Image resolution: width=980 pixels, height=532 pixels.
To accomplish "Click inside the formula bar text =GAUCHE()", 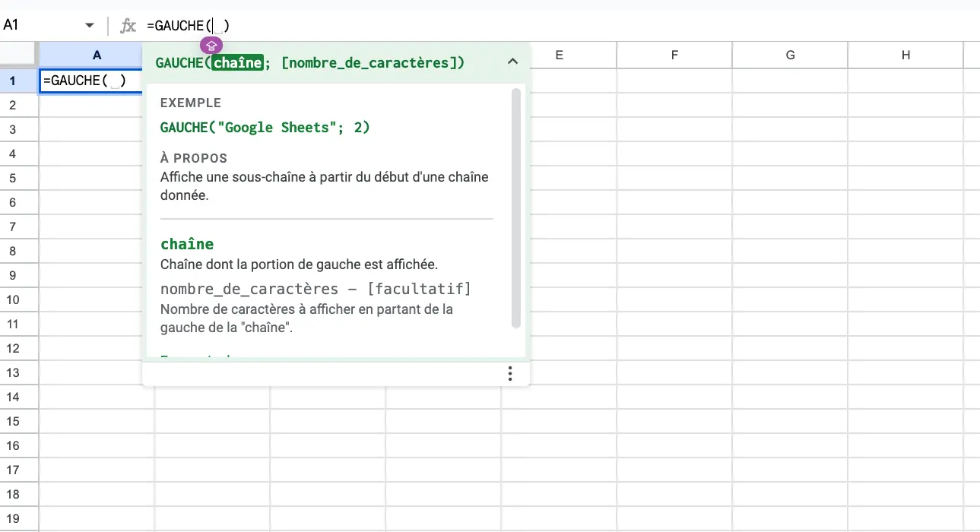I will pos(188,26).
